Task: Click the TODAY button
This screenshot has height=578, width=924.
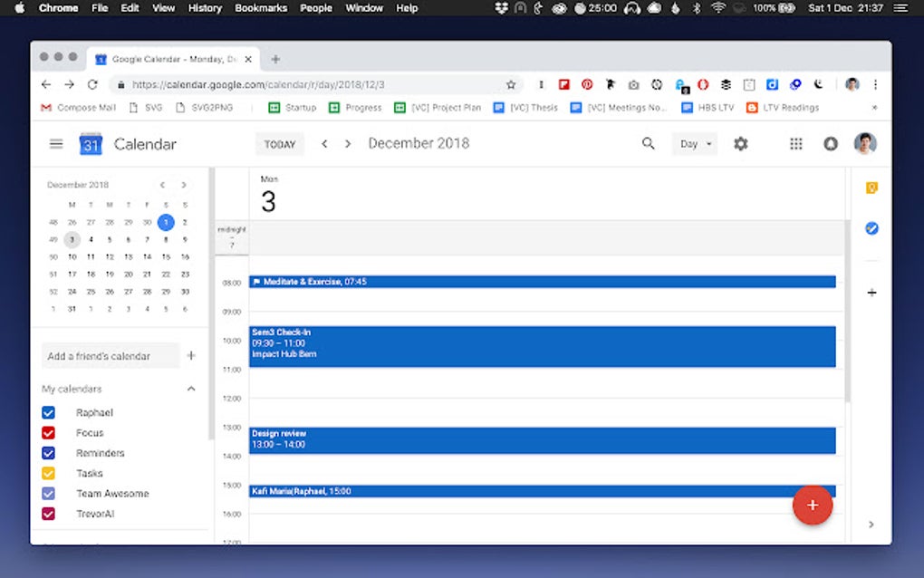Action: coord(280,144)
